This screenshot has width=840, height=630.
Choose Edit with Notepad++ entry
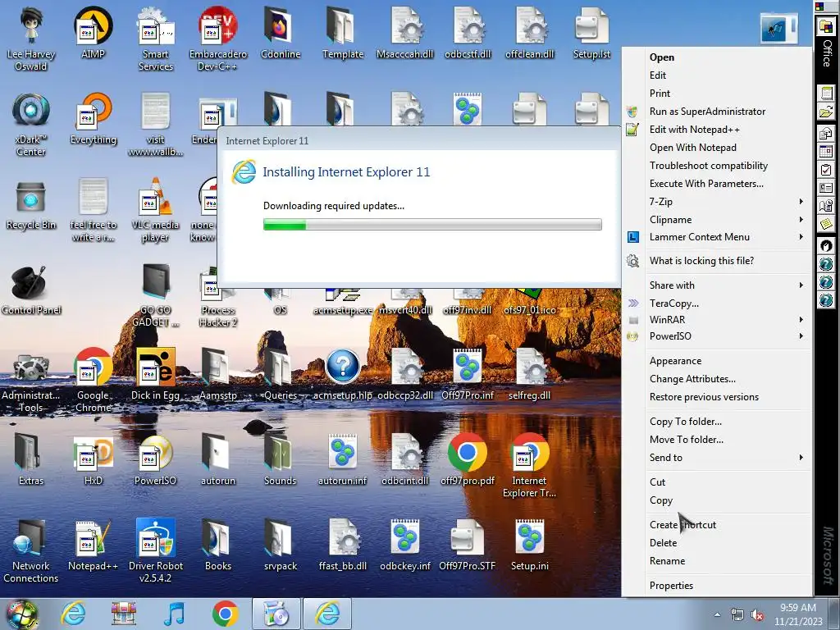[x=717, y=129]
